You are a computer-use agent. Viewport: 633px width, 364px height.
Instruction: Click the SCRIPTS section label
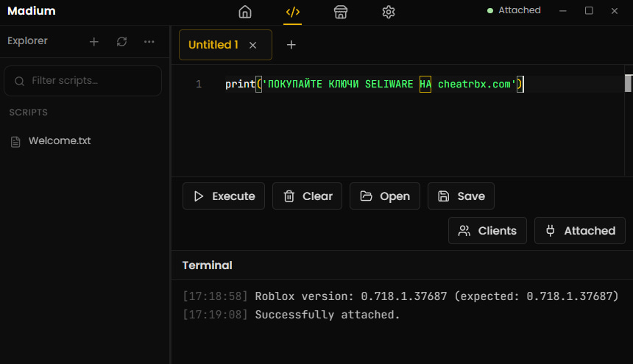pyautogui.click(x=28, y=113)
